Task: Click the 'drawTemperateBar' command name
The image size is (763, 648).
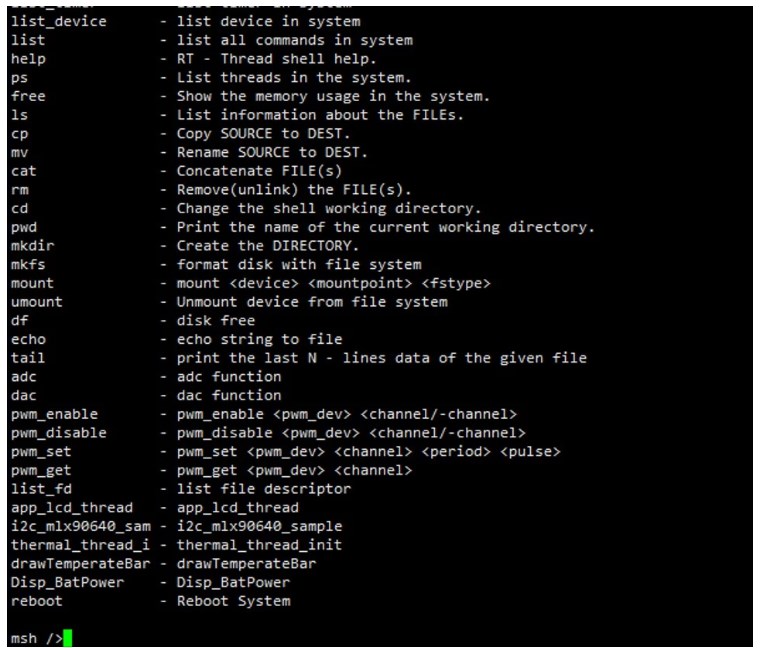Action: tap(79, 564)
